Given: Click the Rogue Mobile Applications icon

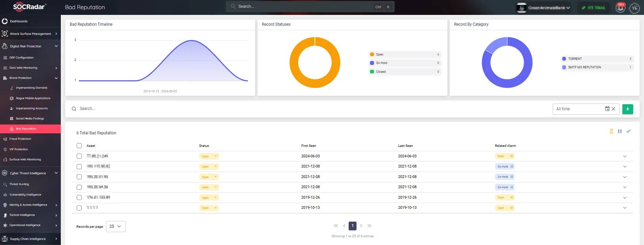Looking at the screenshot, I should pyautogui.click(x=12, y=98).
